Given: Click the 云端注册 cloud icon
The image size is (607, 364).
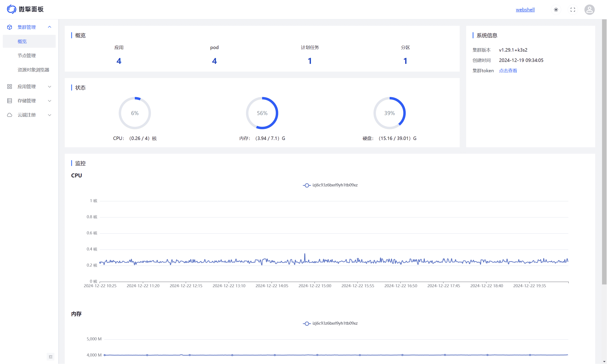Looking at the screenshot, I should [x=9, y=115].
